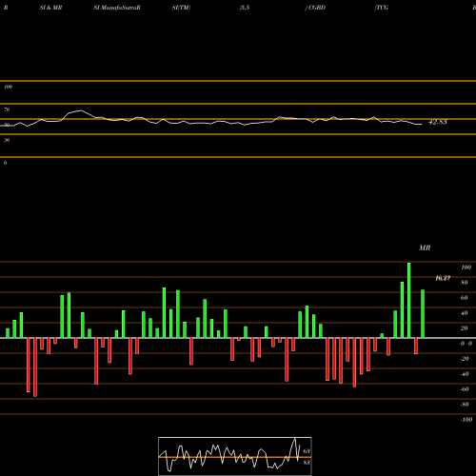Click the last green bar on the right
476x476 pixels.
point(423,314)
